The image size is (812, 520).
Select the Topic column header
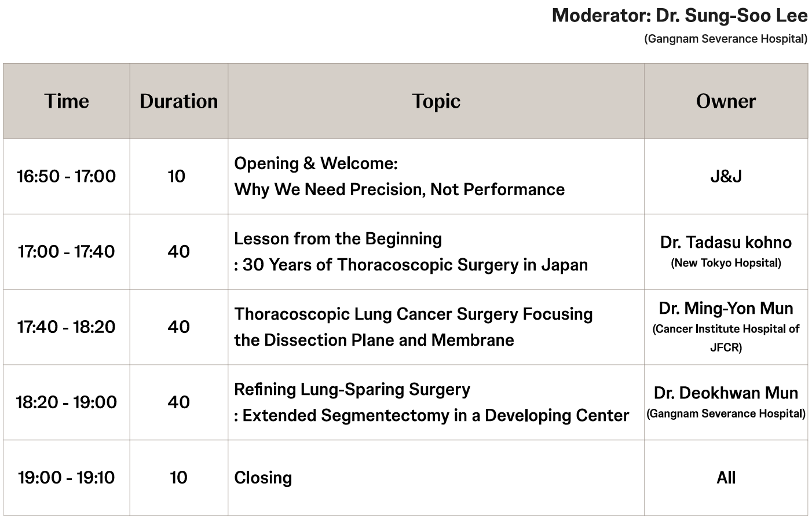tap(436, 101)
